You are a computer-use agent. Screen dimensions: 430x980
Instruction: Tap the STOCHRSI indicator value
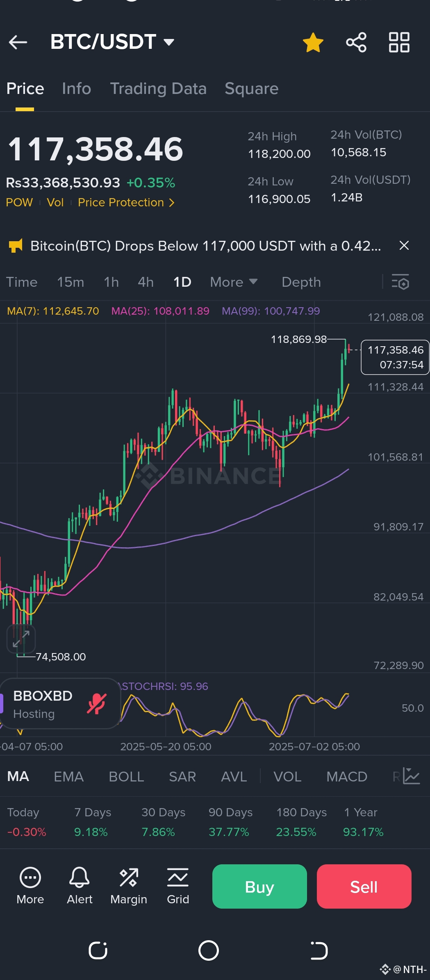164,686
